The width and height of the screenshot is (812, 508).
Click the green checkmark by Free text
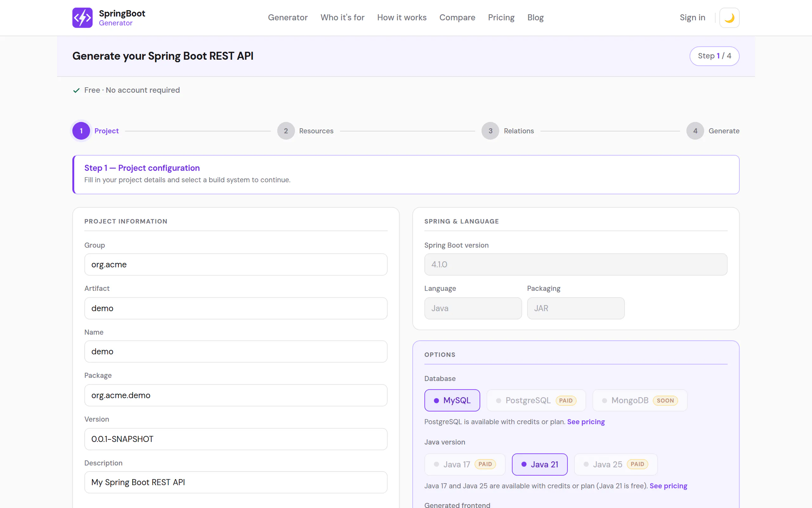pos(76,90)
